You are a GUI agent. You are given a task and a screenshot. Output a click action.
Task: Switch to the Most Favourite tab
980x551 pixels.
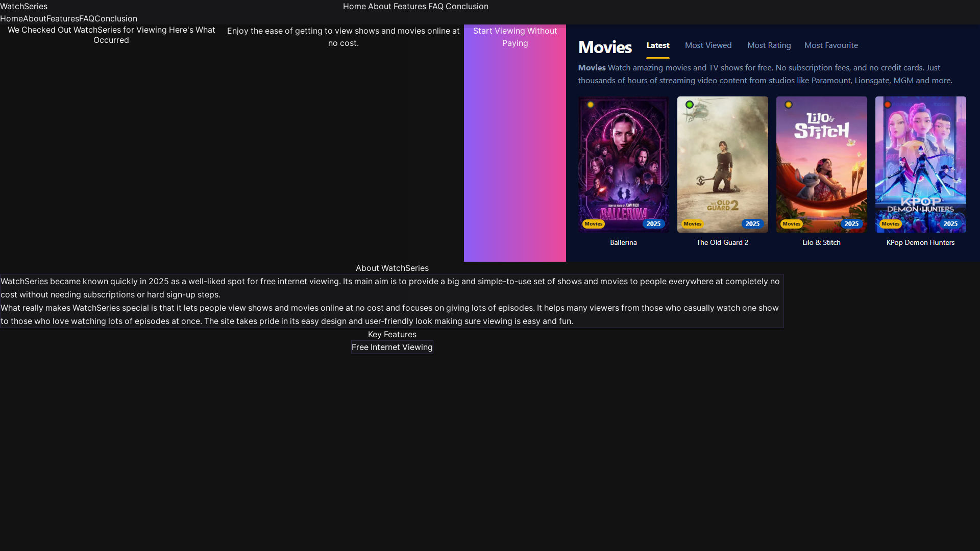point(831,45)
